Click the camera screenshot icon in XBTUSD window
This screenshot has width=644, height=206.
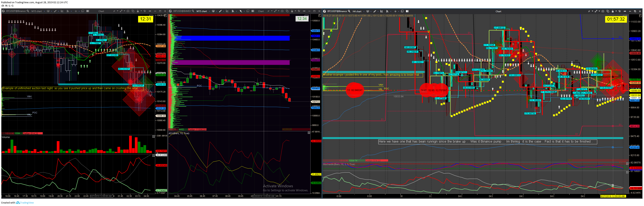click(282, 11)
